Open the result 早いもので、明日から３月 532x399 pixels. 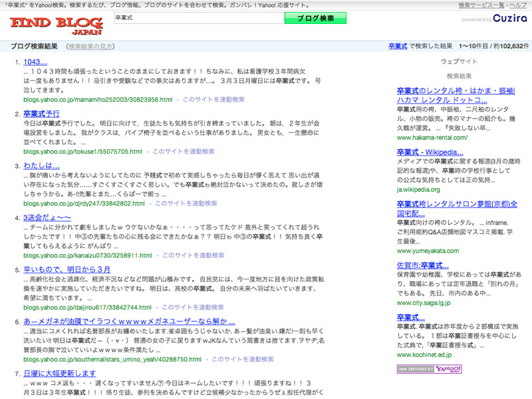tap(66, 269)
